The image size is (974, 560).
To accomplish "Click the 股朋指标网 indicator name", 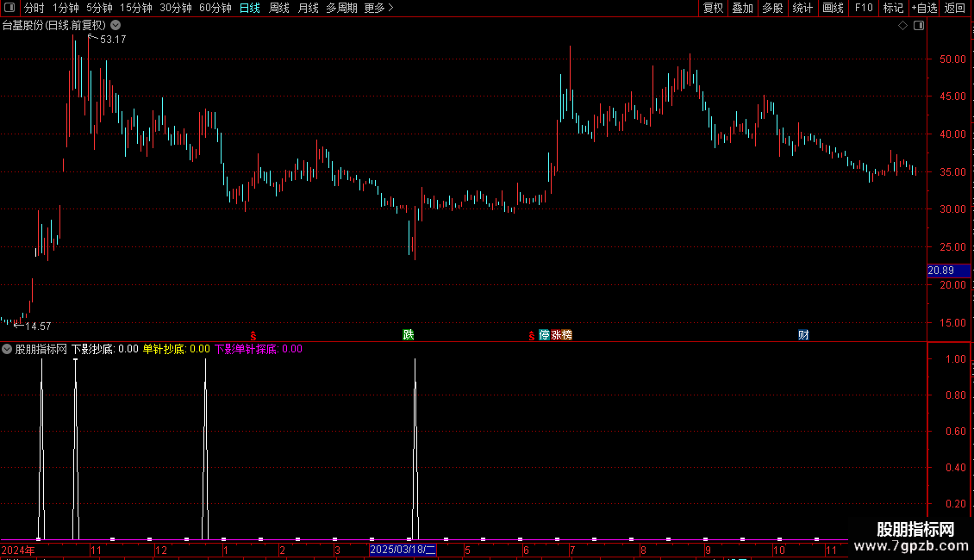I will click(41, 349).
